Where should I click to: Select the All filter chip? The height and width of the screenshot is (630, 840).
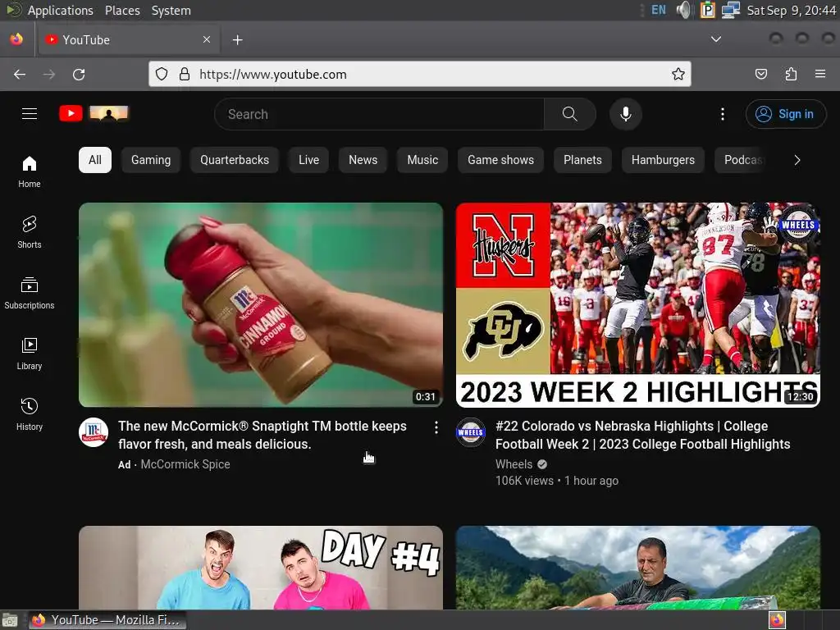tap(95, 160)
